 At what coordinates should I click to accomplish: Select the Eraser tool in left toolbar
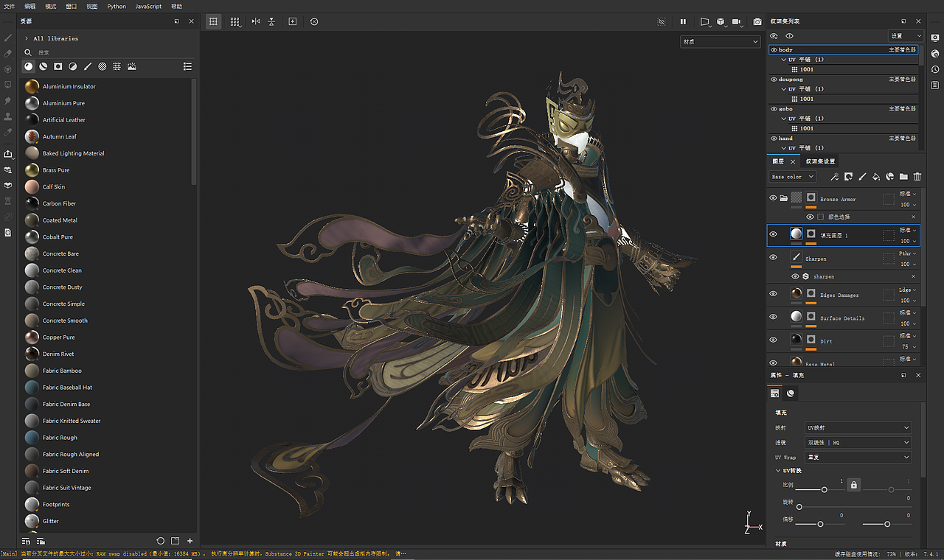pos(8,53)
